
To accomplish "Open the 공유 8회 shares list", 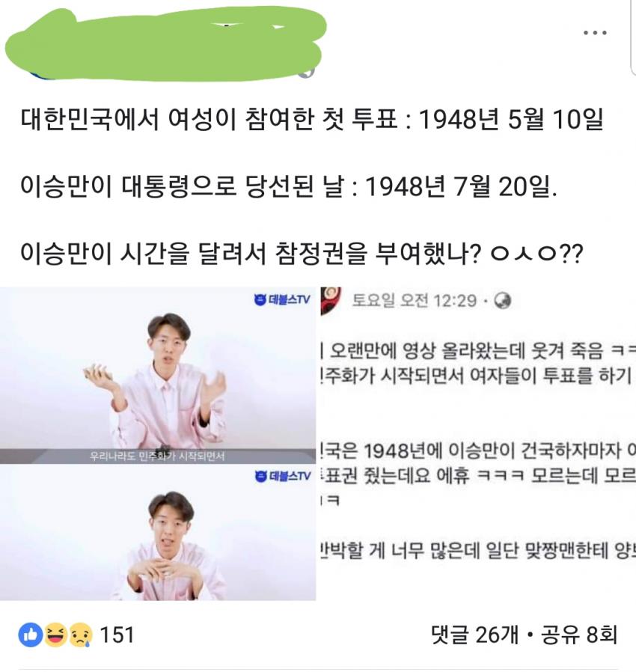I will coord(579,635).
